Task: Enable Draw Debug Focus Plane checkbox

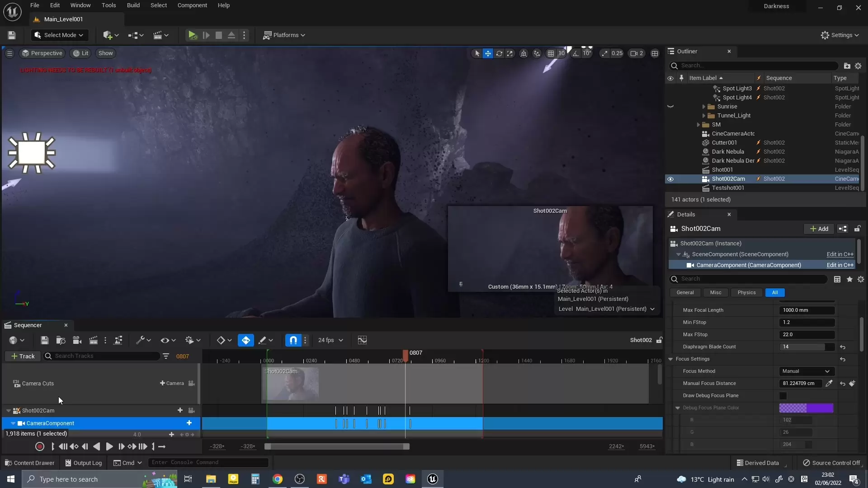Action: click(x=783, y=396)
